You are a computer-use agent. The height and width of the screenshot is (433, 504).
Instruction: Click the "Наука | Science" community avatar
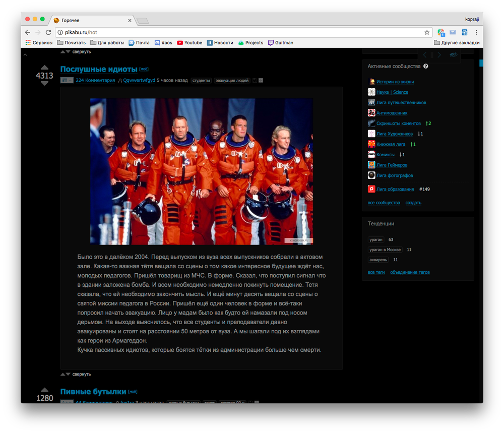click(371, 92)
